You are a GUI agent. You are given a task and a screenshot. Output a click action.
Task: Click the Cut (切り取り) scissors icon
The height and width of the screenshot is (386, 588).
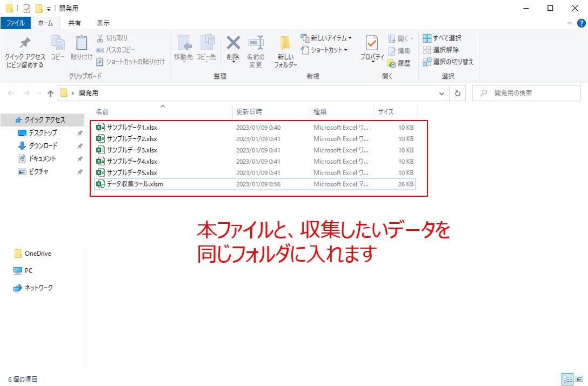(100, 38)
